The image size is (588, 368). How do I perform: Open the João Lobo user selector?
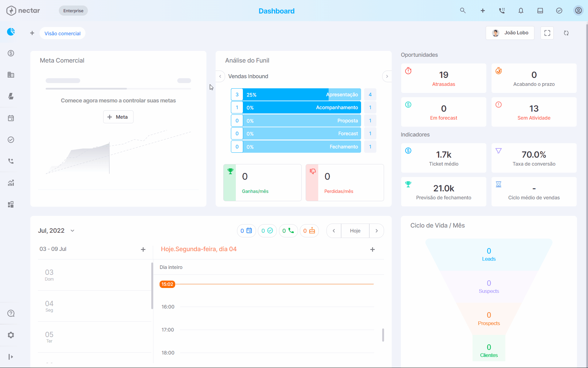510,33
